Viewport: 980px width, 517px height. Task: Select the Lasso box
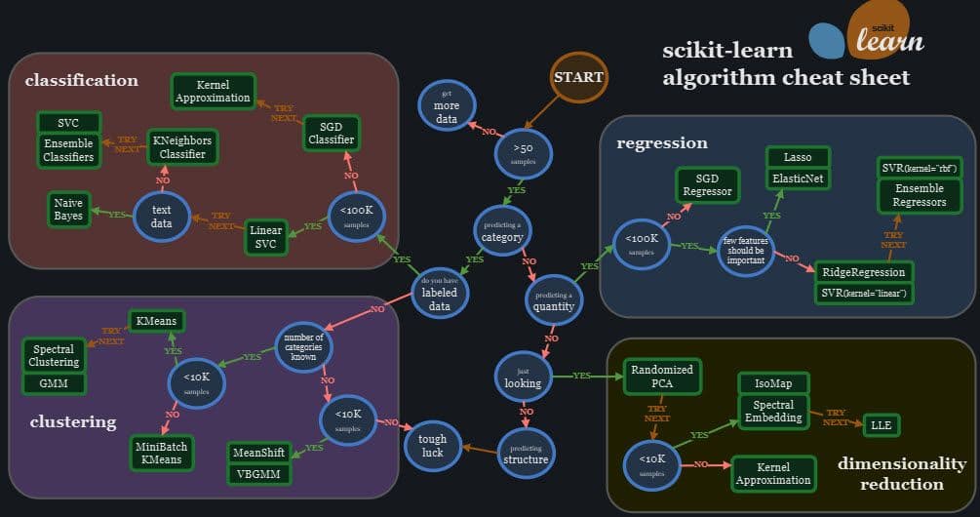click(x=798, y=157)
